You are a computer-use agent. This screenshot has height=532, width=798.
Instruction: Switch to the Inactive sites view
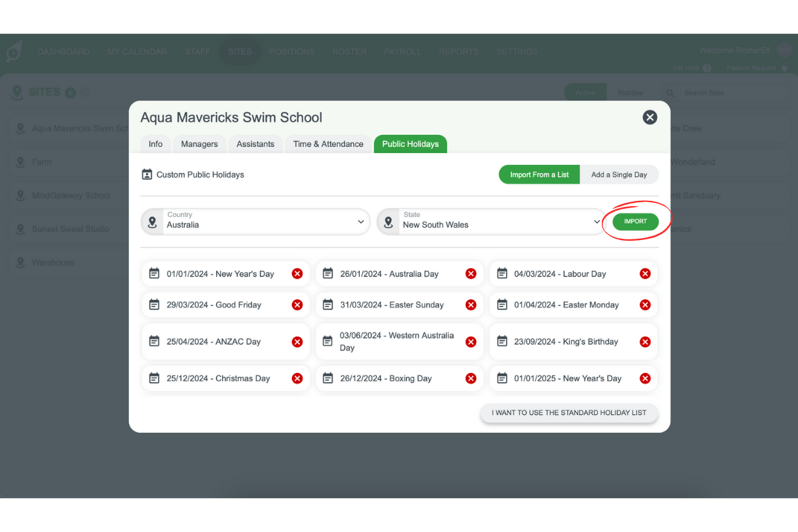[630, 92]
